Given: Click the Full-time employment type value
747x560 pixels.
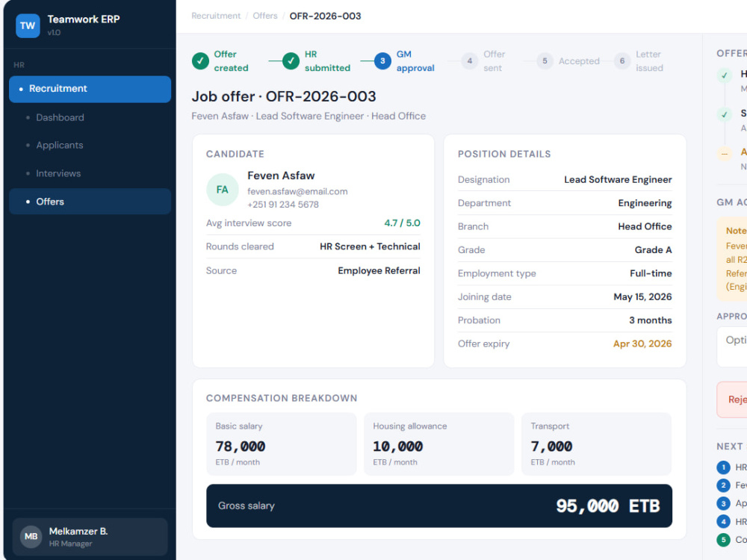Looking at the screenshot, I should click(651, 273).
